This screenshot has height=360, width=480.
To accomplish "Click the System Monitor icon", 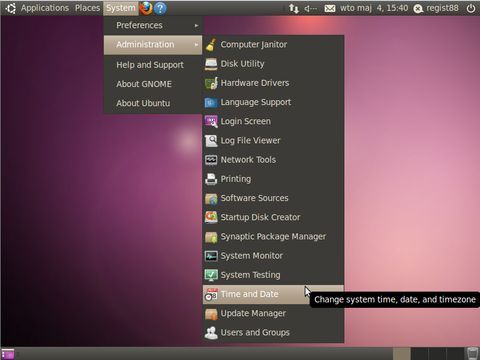I will click(x=211, y=256).
